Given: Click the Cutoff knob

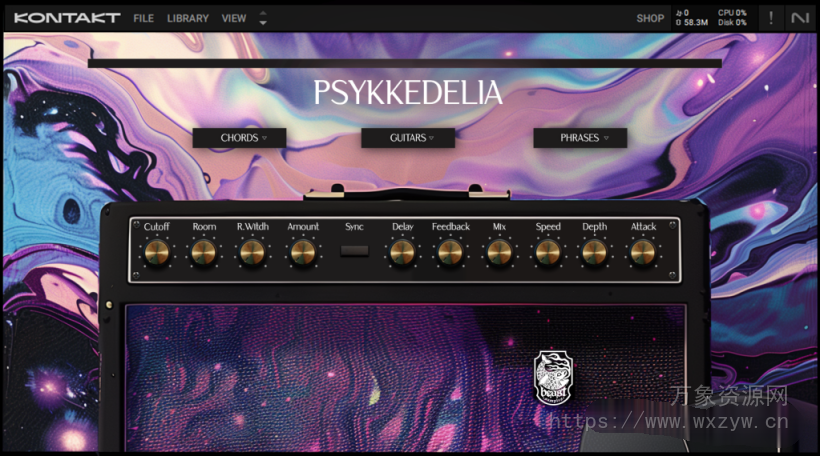Looking at the screenshot, I should pyautogui.click(x=157, y=253).
